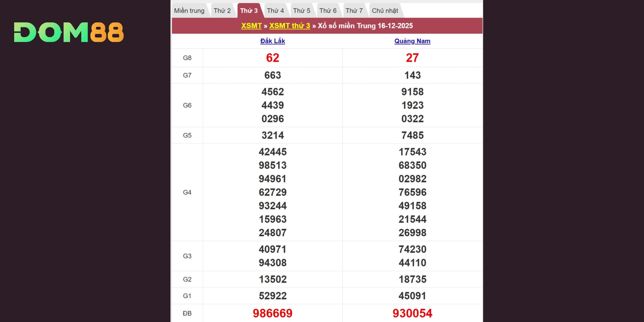
Task: Click the G1 result 52922
Action: click(x=273, y=296)
